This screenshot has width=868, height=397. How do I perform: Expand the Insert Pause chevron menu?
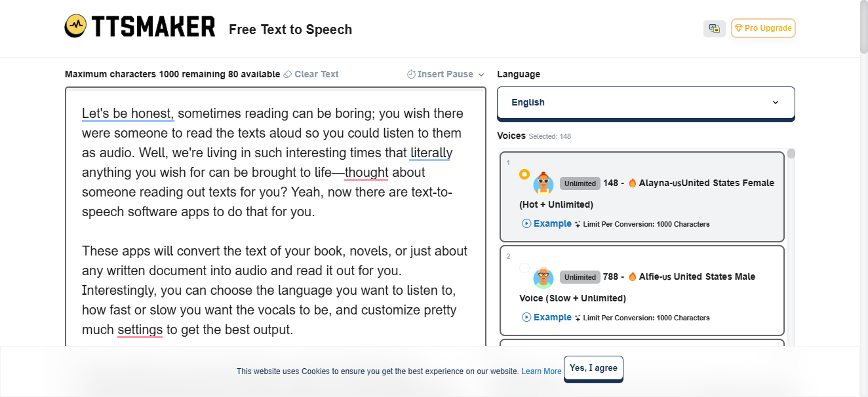click(481, 75)
